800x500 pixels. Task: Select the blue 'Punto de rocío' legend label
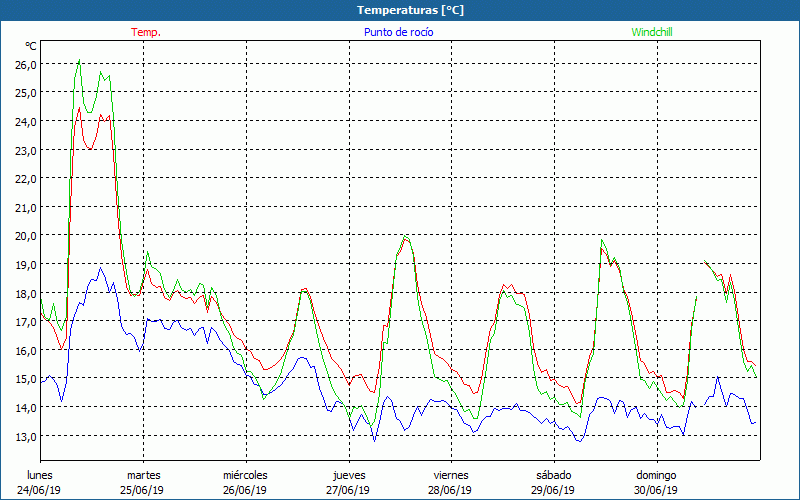click(x=398, y=32)
